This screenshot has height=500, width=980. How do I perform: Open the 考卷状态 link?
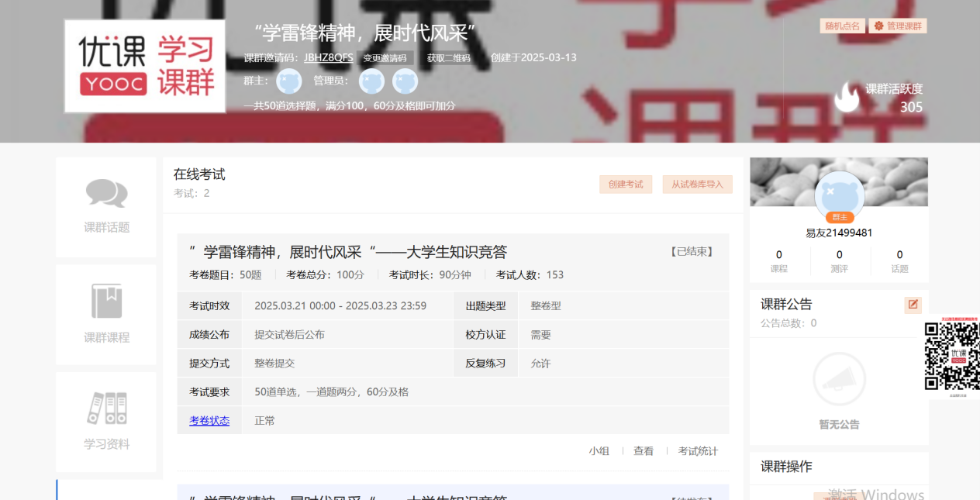209,420
